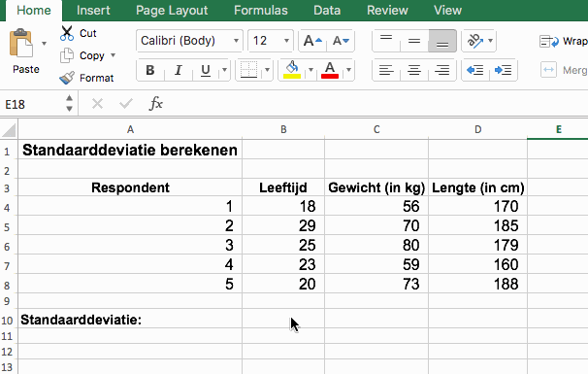Open font color dropdown arrow

pyautogui.click(x=348, y=70)
